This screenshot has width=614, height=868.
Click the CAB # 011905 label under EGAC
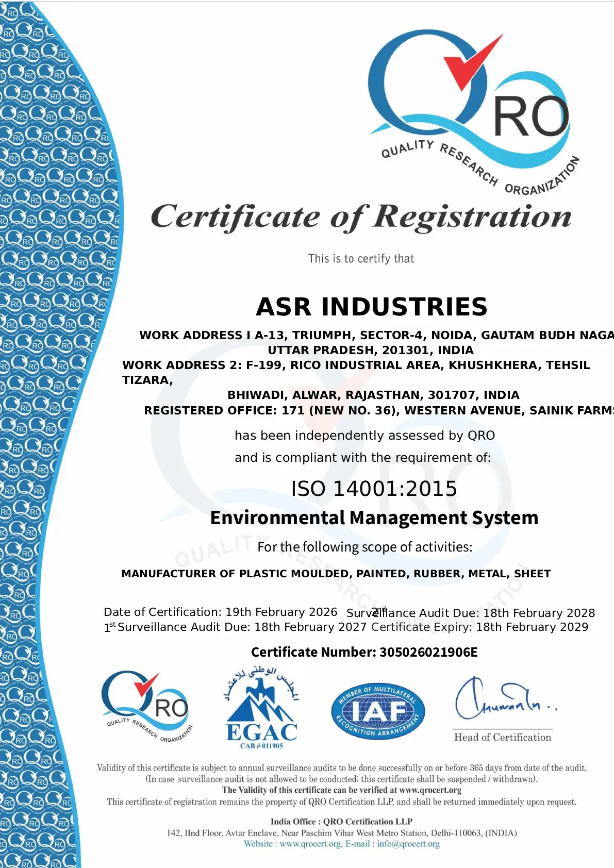[x=261, y=746]
